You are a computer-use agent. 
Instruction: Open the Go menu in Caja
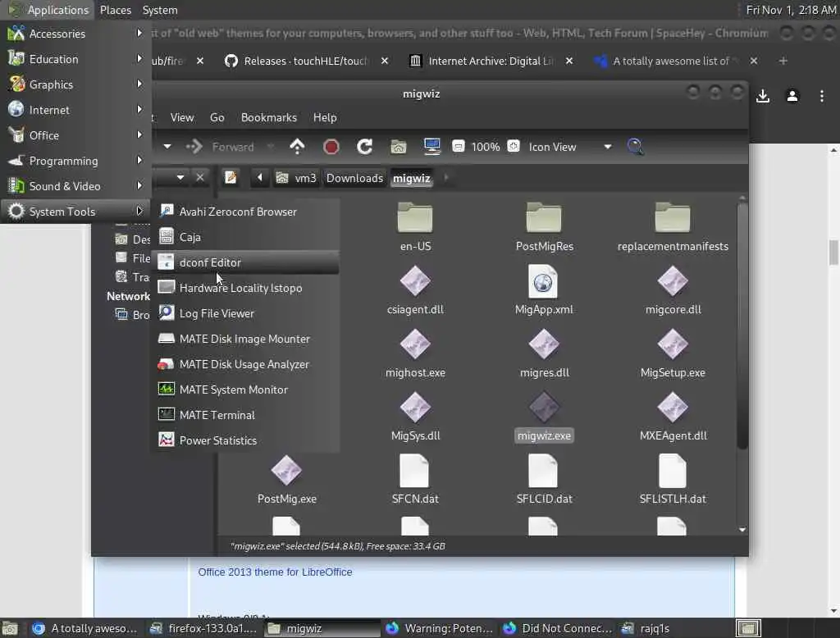tap(217, 117)
